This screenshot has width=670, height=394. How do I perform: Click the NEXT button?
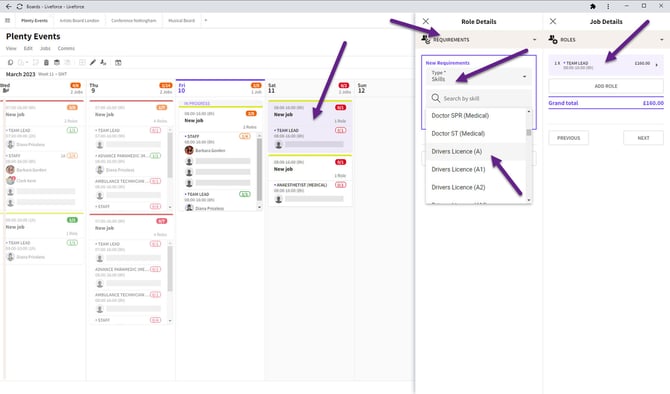(x=643, y=138)
